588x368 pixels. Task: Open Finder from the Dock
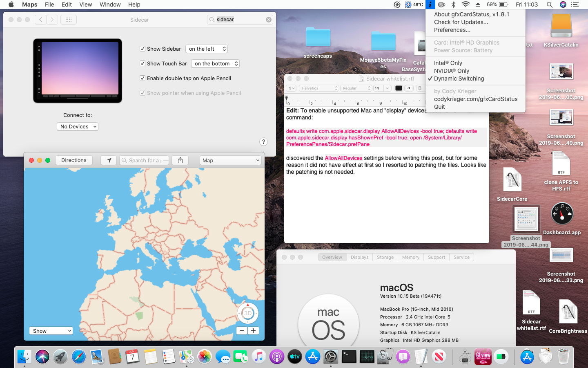(x=24, y=357)
